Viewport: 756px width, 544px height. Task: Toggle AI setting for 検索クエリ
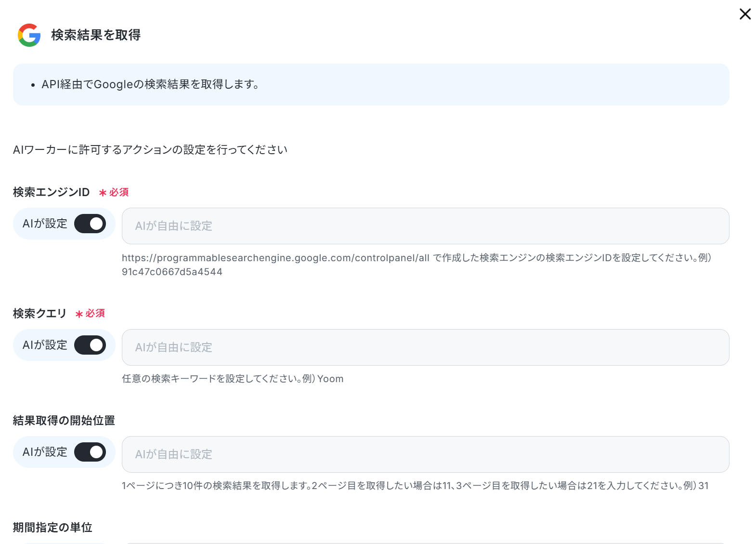tap(90, 345)
